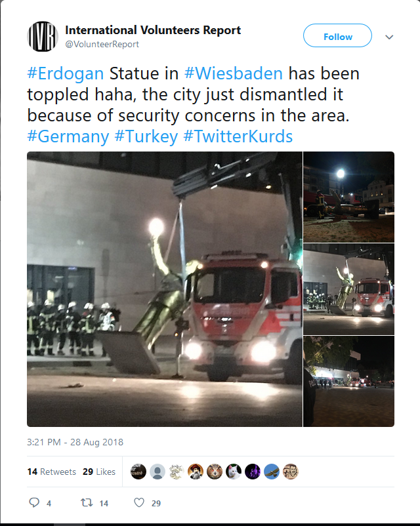View the bottom-right dark plaza photo
420x526 pixels.
pyautogui.click(x=349, y=382)
